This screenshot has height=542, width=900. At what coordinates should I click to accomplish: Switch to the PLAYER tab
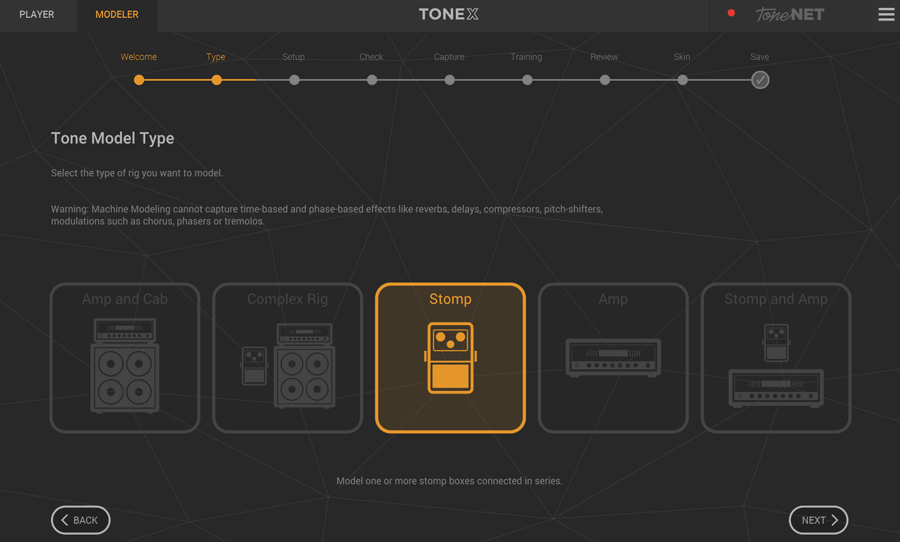coord(37,14)
